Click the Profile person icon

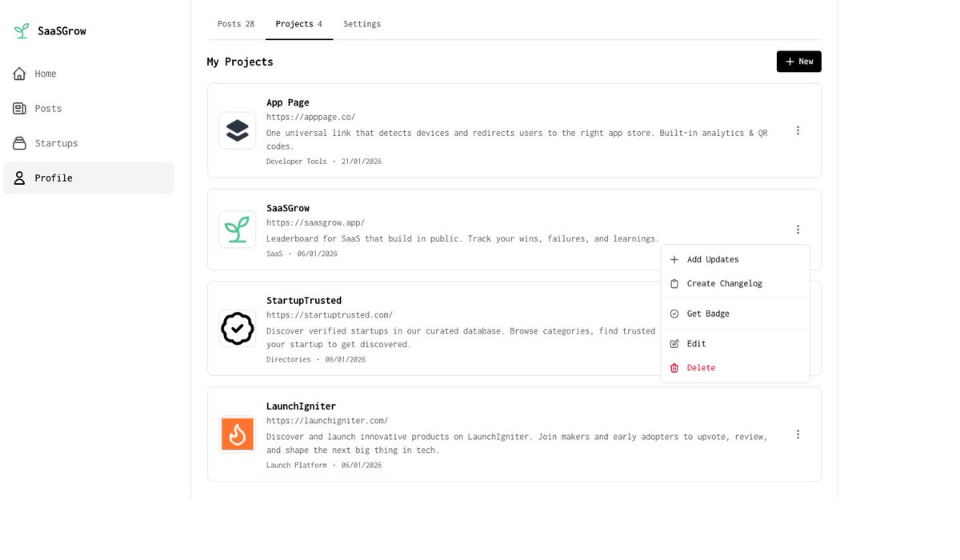pos(20,178)
